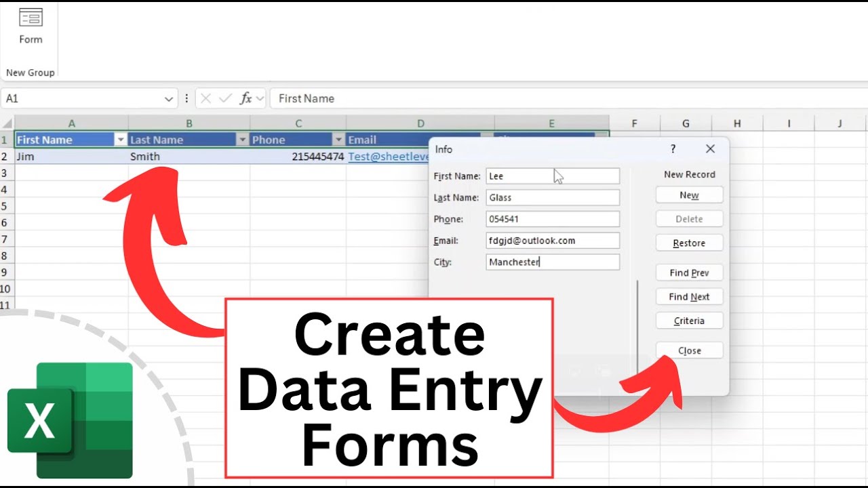
Task: Open the Test@sheetleve email link
Action: [x=389, y=157]
